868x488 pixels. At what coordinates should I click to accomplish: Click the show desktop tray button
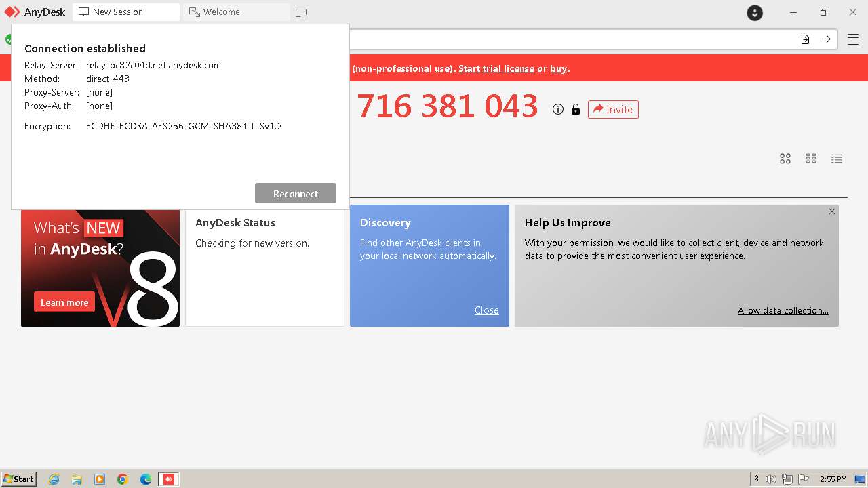coord(861,479)
